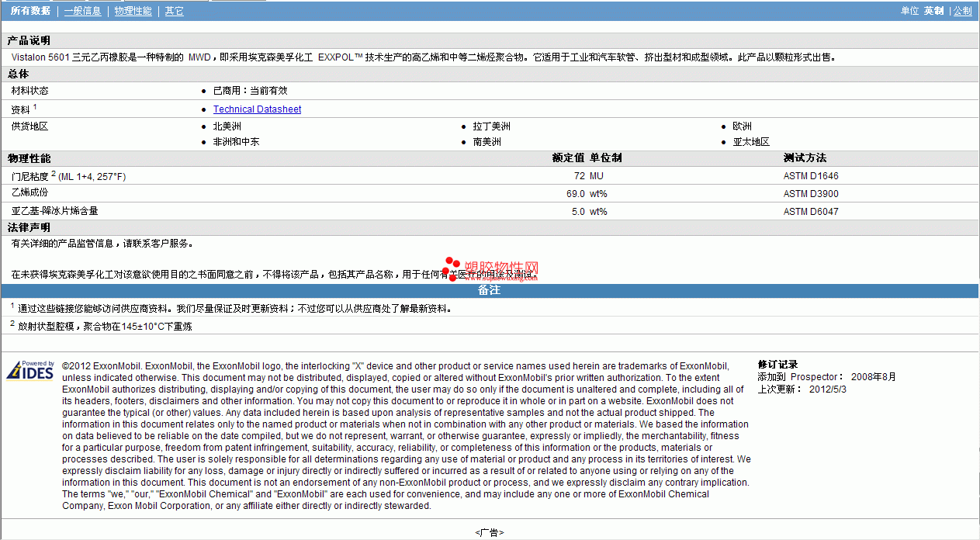Click the 物理性能 table header row
The height and width of the screenshot is (540, 980).
click(x=490, y=158)
